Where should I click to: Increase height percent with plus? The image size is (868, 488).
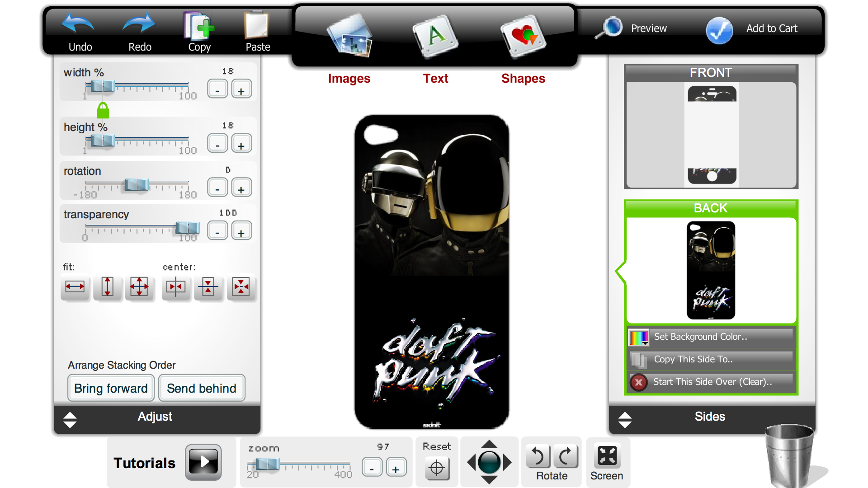click(x=241, y=144)
